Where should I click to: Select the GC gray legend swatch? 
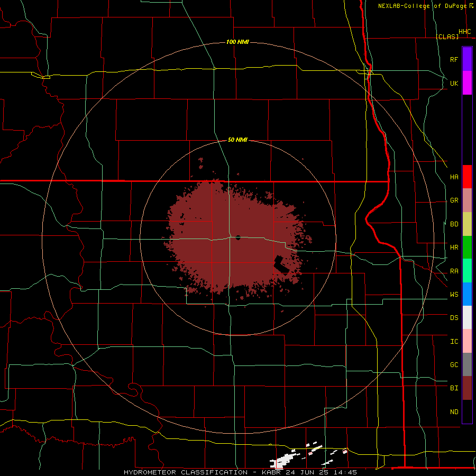[467, 364]
